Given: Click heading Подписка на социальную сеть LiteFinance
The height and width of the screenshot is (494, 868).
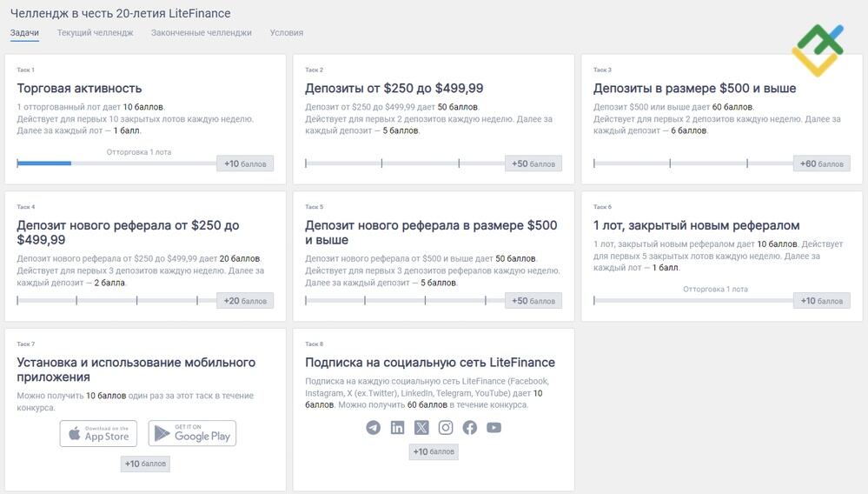Looking at the screenshot, I should pyautogui.click(x=430, y=362).
